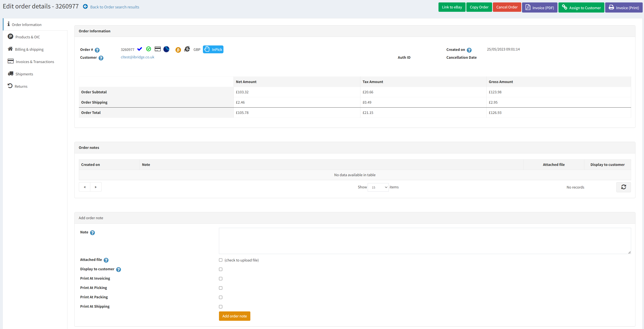Click the Link to eBay button
The image size is (644, 329).
pos(452,7)
